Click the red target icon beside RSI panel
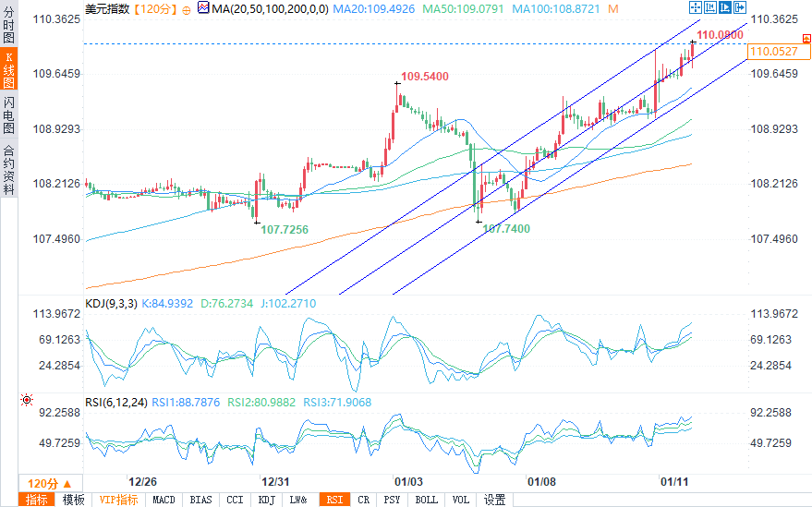This screenshot has height=507, width=812. tap(27, 400)
